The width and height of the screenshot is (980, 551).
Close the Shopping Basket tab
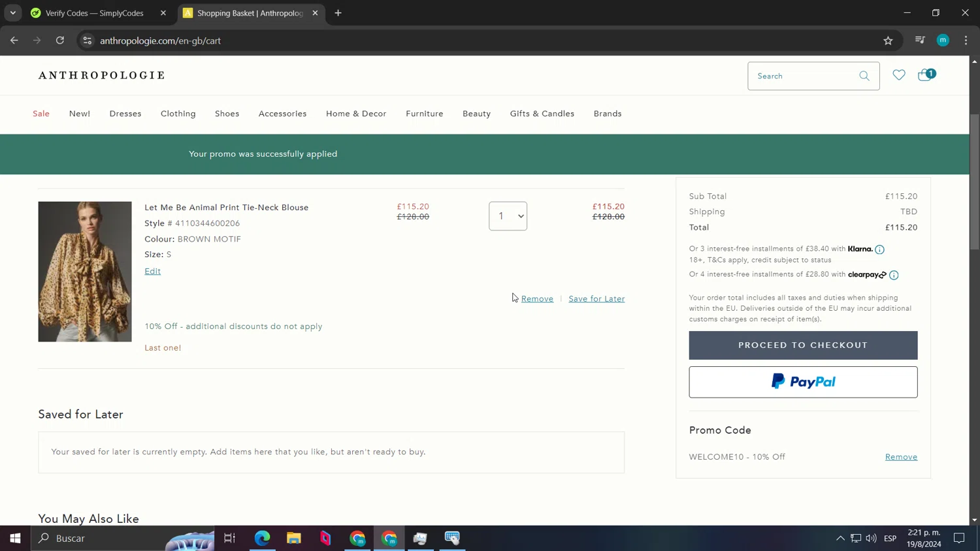tap(315, 13)
